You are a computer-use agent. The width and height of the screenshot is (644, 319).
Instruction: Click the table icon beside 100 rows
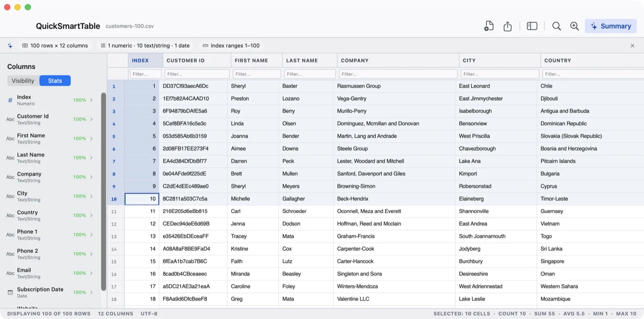[x=25, y=45]
